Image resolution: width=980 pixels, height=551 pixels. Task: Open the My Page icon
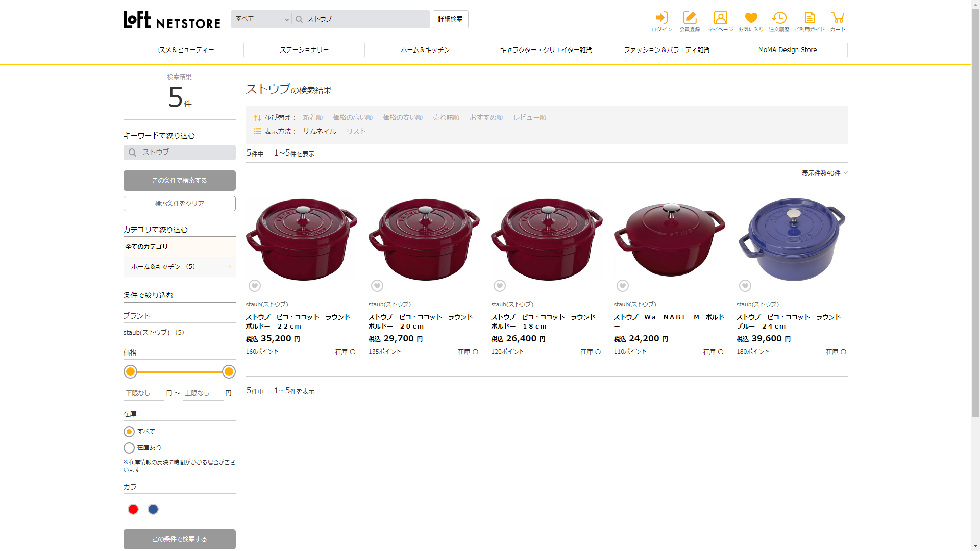click(720, 21)
